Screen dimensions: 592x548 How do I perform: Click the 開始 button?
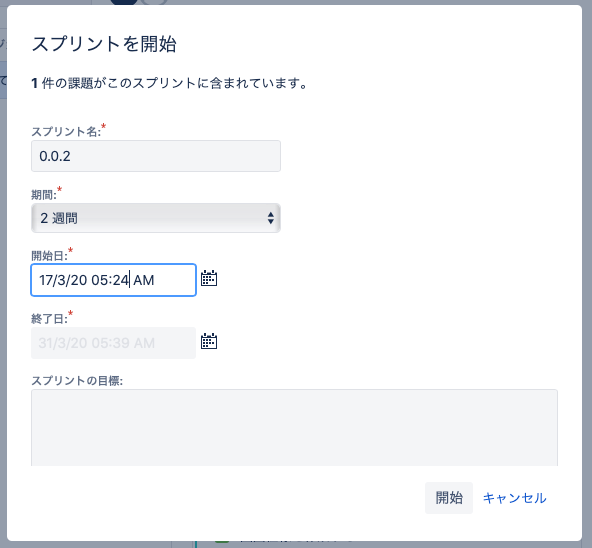pyautogui.click(x=449, y=498)
